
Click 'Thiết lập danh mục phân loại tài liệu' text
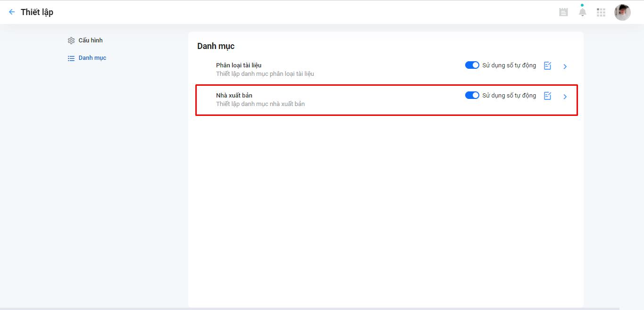click(265, 74)
